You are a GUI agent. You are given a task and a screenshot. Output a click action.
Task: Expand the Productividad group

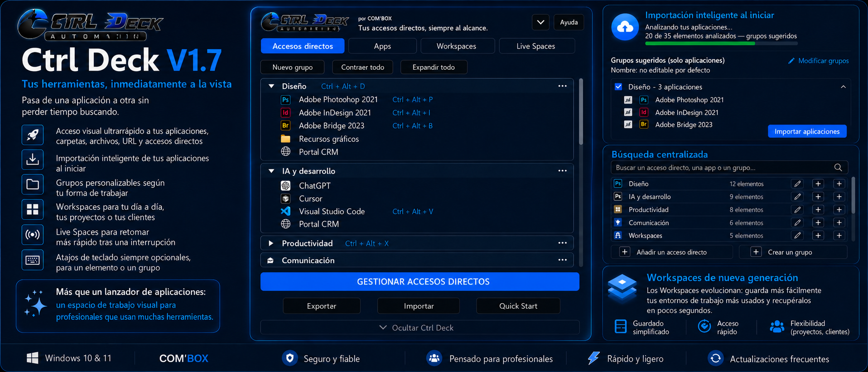[x=271, y=243]
